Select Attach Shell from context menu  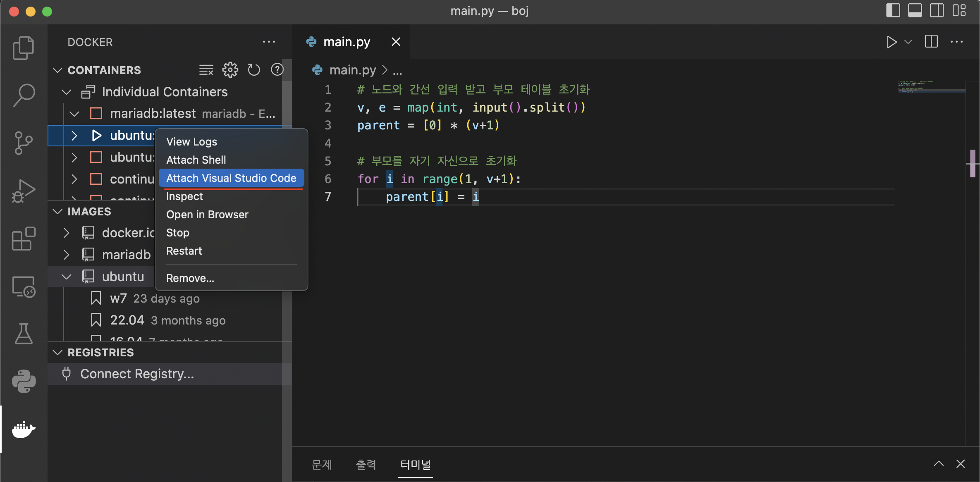point(196,160)
